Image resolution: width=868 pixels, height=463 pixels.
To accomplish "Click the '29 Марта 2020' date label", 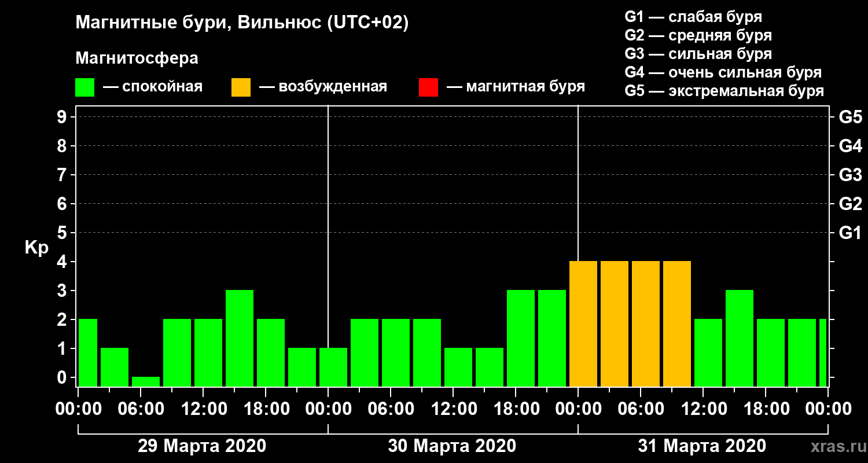I will click(202, 446).
